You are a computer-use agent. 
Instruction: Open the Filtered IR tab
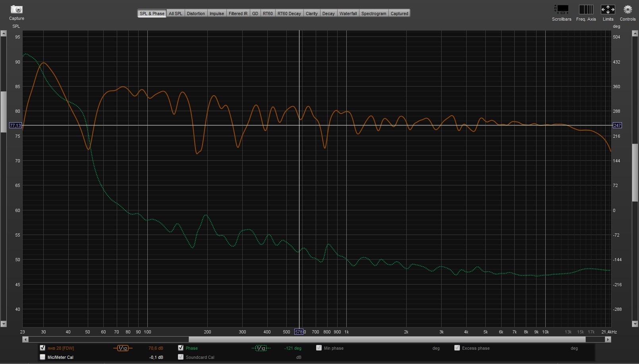(238, 13)
